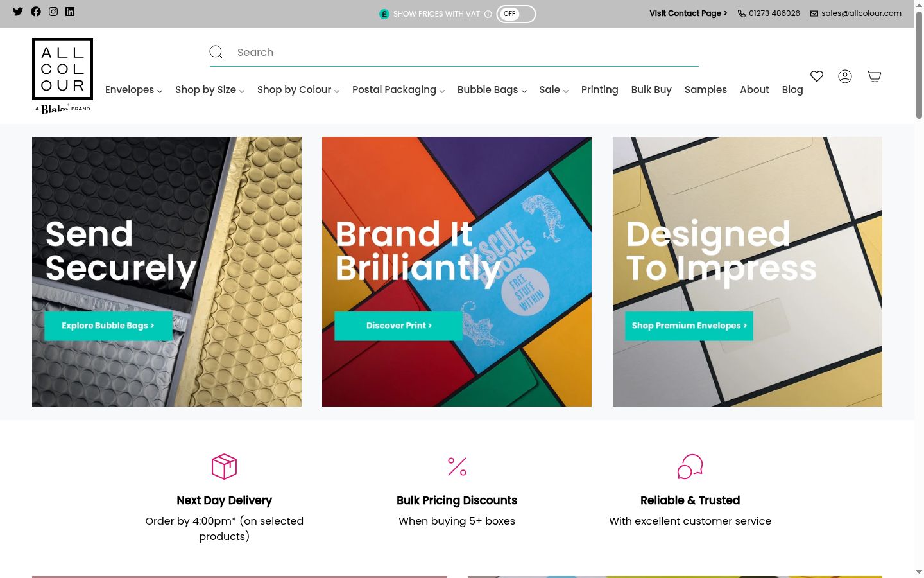The width and height of the screenshot is (924, 578).
Task: Expand the Envelopes dropdown menu
Action: 133,90
